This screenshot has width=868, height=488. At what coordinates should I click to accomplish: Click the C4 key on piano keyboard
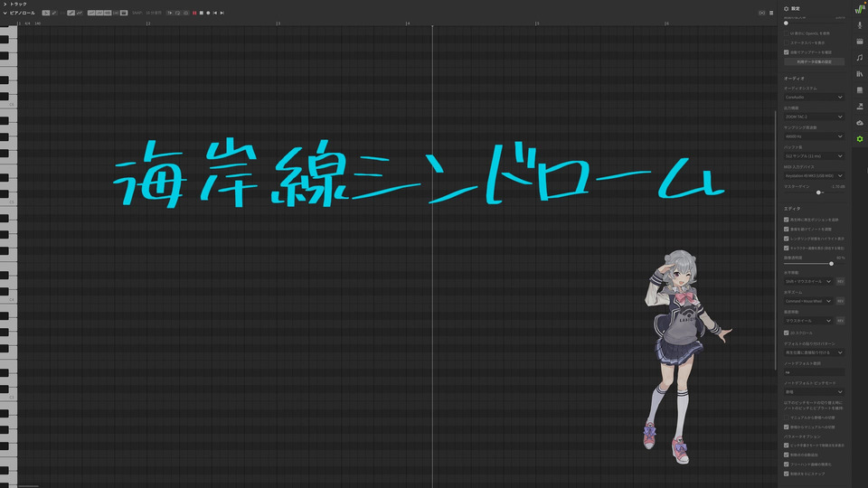pos(8,299)
